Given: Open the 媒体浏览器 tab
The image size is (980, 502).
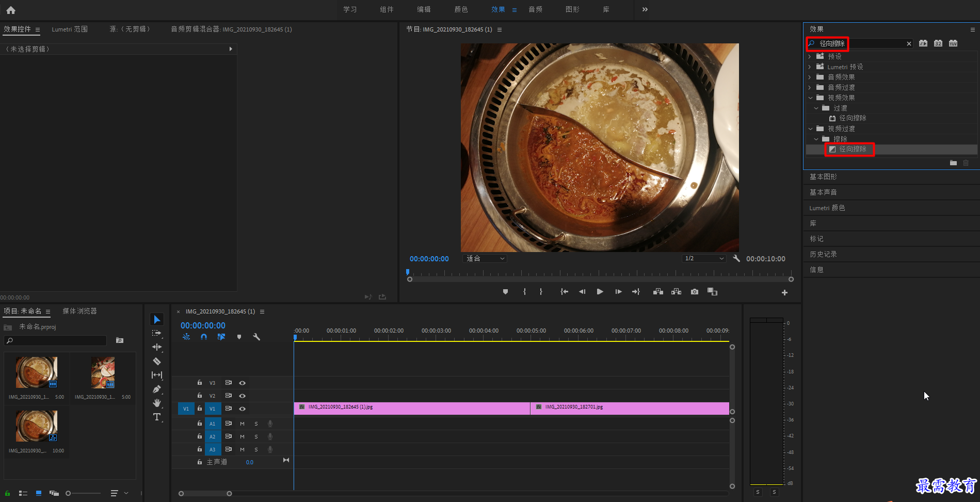Looking at the screenshot, I should tap(79, 311).
